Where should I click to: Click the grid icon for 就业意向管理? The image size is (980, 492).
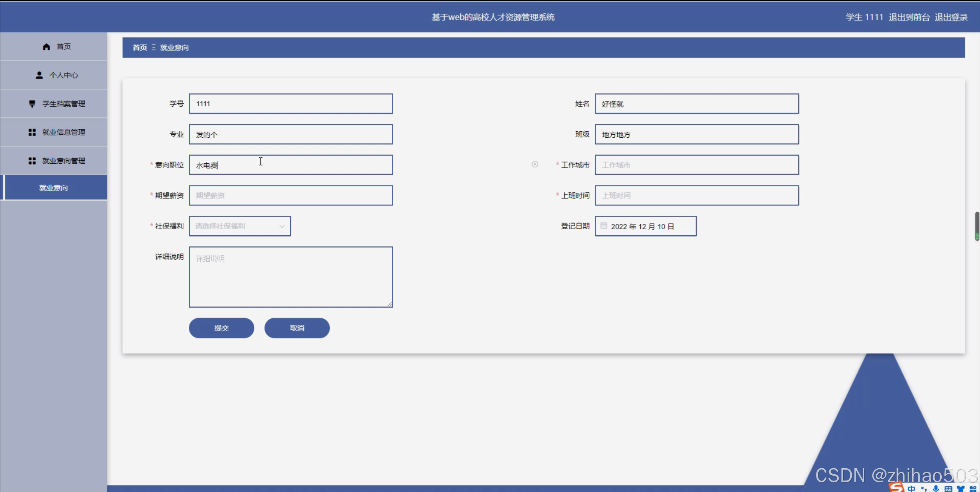32,161
